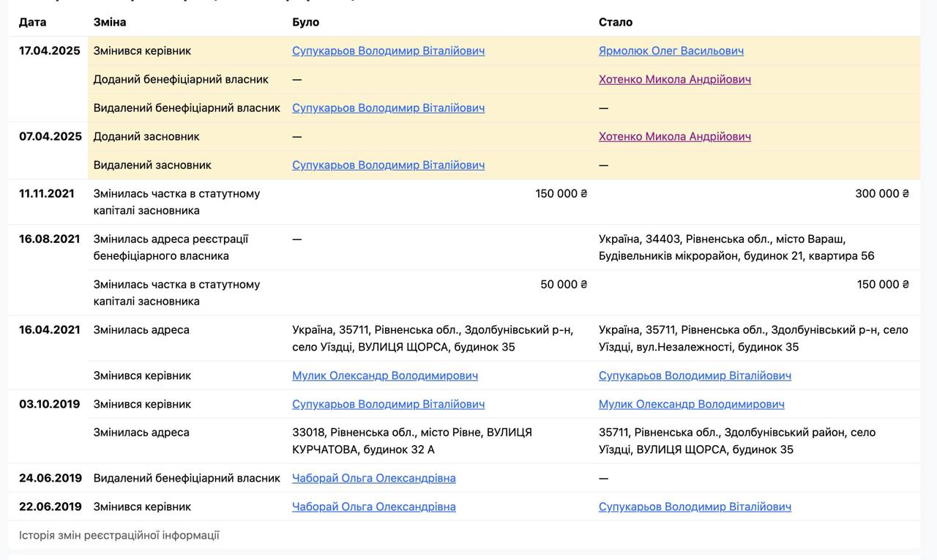Open Хотенко link in Доданий засновник row

(675, 136)
